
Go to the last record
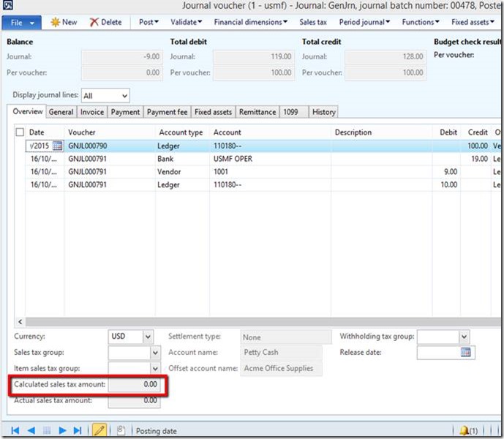[x=78, y=430]
